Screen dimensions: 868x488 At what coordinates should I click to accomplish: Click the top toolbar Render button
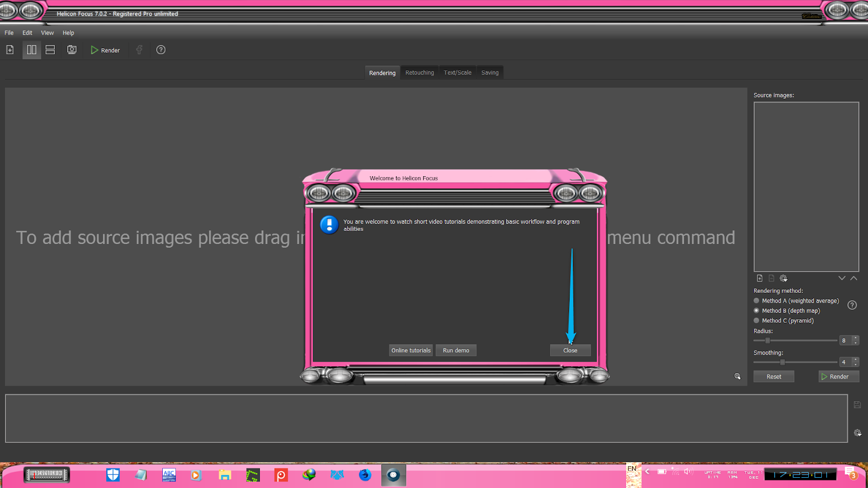point(105,50)
